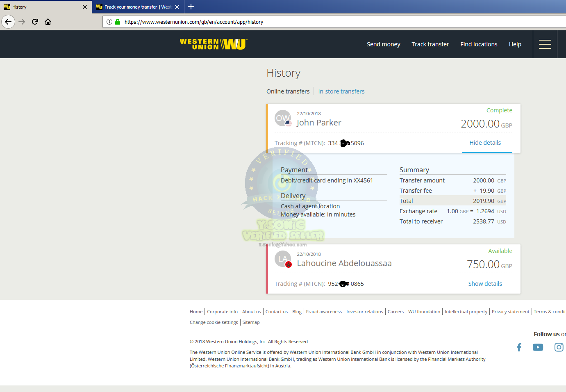
Task: Open the hamburger menu icon
Action: pos(545,44)
